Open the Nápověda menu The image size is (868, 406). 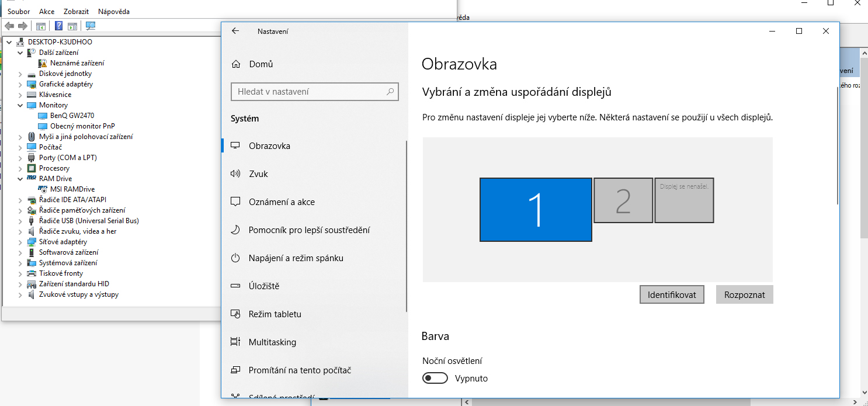pyautogui.click(x=114, y=12)
